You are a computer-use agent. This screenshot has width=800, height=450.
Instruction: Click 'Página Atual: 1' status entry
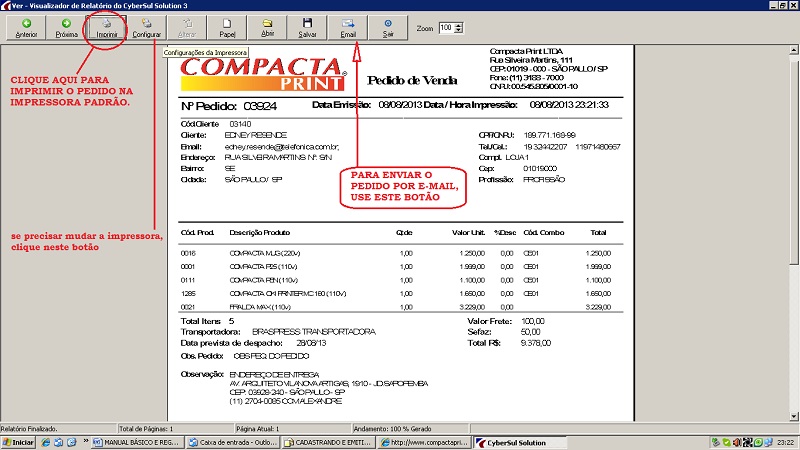tap(258, 429)
